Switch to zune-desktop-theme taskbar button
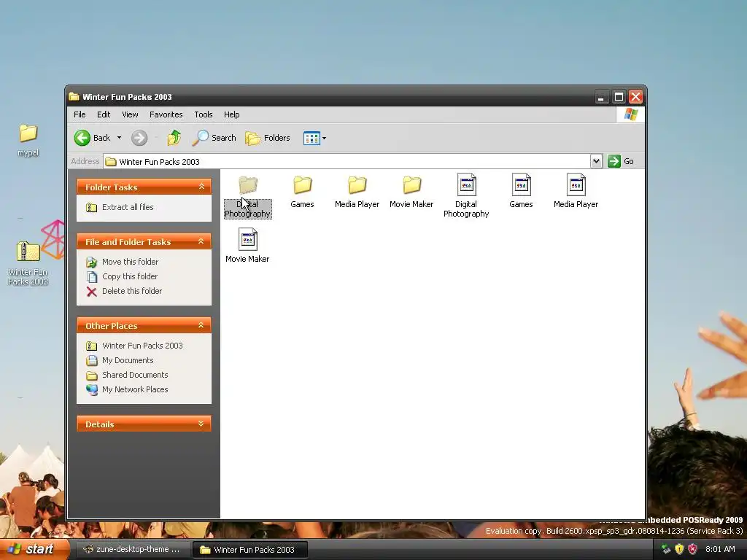Viewport: 747px width, 560px height. tap(132, 550)
